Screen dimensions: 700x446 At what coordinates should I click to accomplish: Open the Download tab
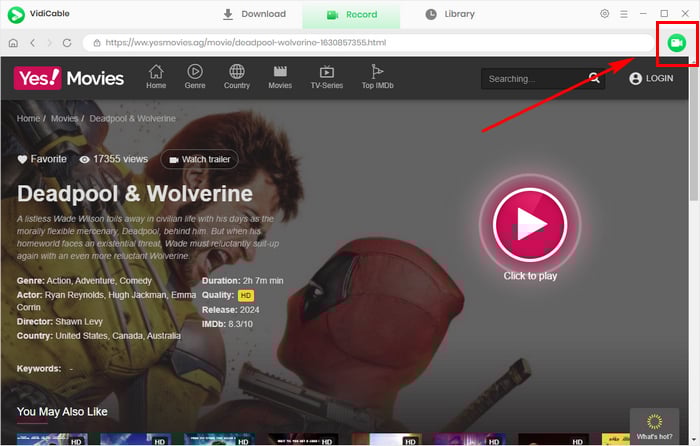pyautogui.click(x=254, y=14)
